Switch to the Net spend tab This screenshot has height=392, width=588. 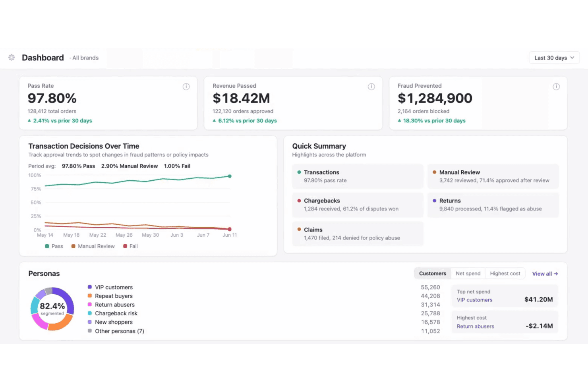(468, 273)
